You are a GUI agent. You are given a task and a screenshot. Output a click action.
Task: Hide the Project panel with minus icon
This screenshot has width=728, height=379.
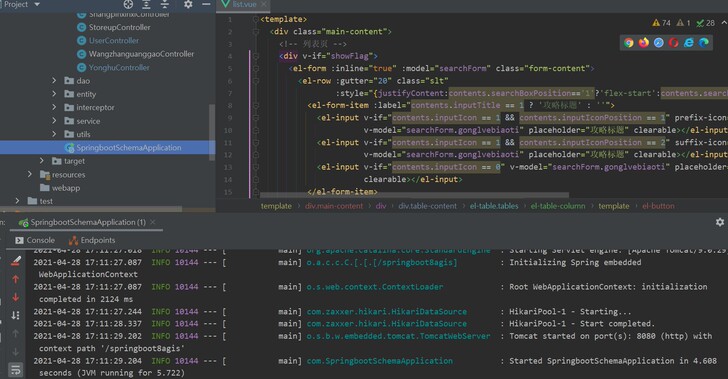click(x=207, y=4)
